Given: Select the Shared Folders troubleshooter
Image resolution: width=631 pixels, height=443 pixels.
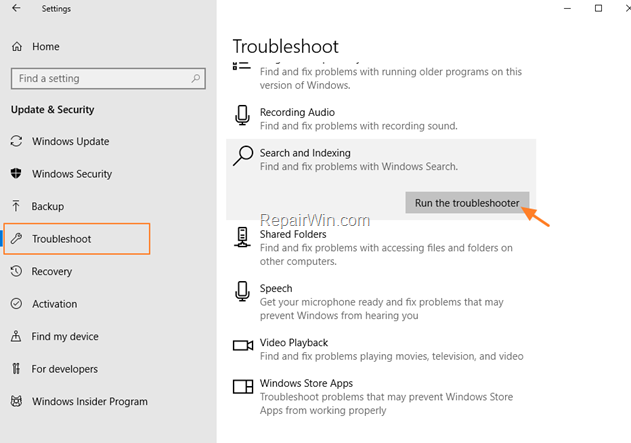Looking at the screenshot, I should [293, 234].
